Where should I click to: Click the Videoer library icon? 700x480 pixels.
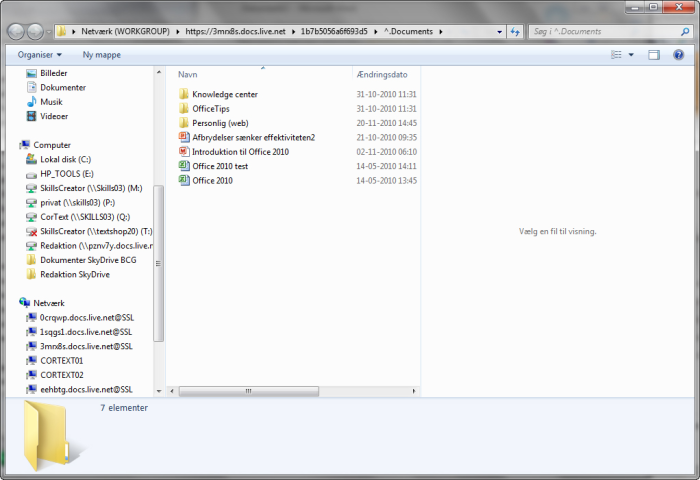point(31,116)
